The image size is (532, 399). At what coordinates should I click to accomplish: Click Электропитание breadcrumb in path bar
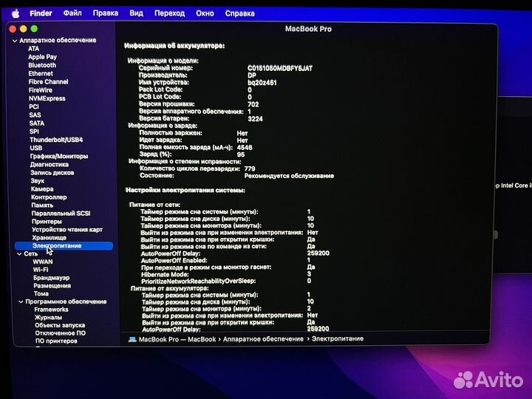pos(338,338)
